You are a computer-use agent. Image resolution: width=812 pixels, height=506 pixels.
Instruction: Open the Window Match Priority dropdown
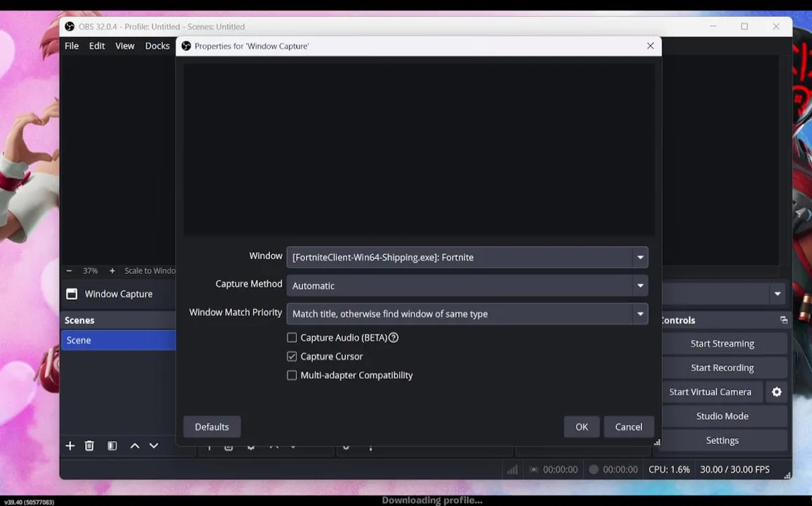click(x=467, y=314)
